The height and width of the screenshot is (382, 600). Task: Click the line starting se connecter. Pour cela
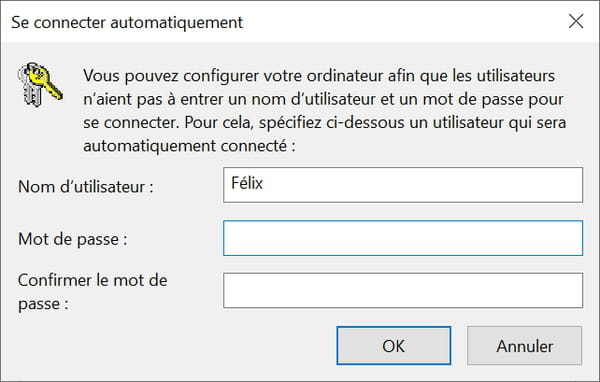324,123
